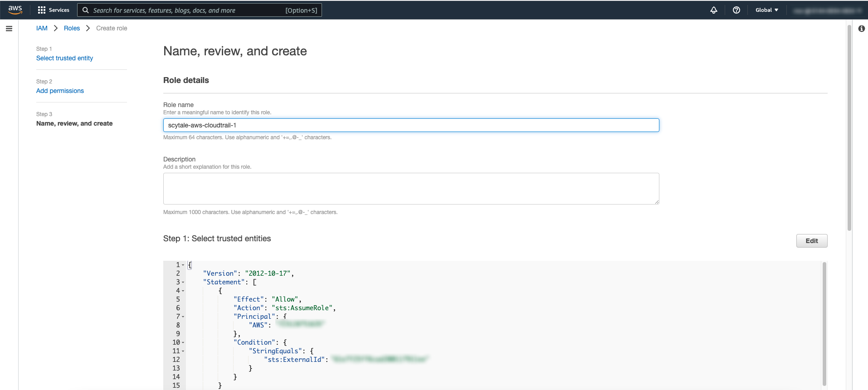Click Edit for trusted entities
The width and height of the screenshot is (868, 390).
(812, 241)
